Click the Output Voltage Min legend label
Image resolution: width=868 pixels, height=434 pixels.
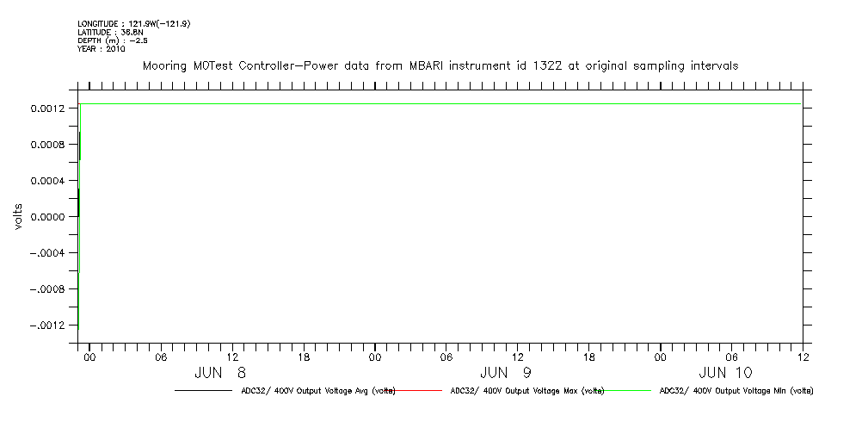(736, 391)
